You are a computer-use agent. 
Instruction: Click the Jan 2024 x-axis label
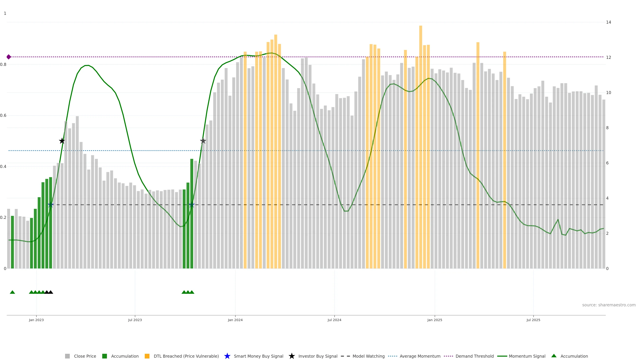[235, 320]
